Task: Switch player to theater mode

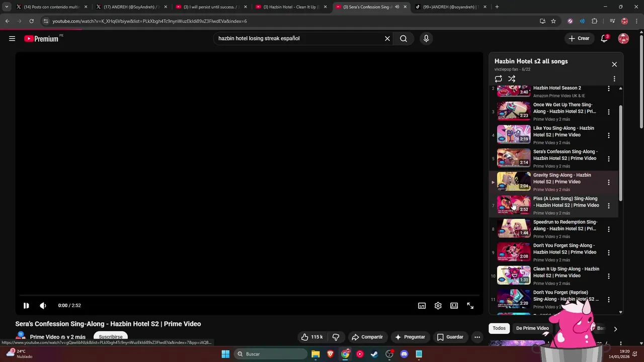Action: click(454, 306)
